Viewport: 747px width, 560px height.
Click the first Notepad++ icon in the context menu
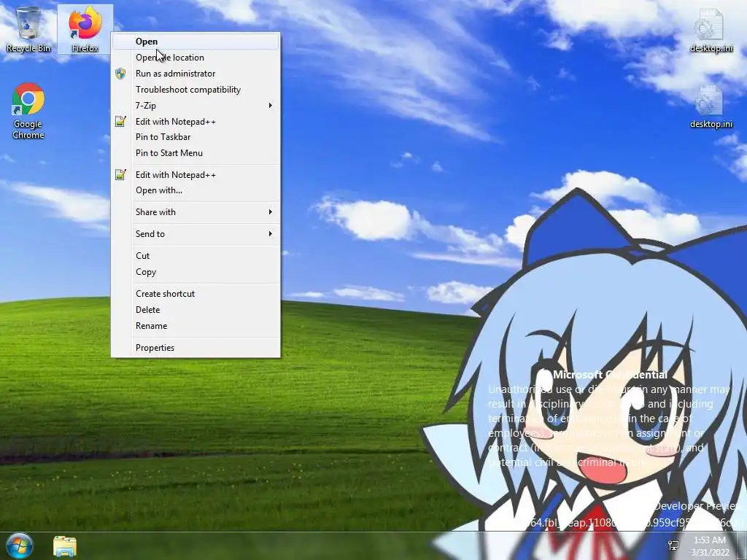pos(120,122)
